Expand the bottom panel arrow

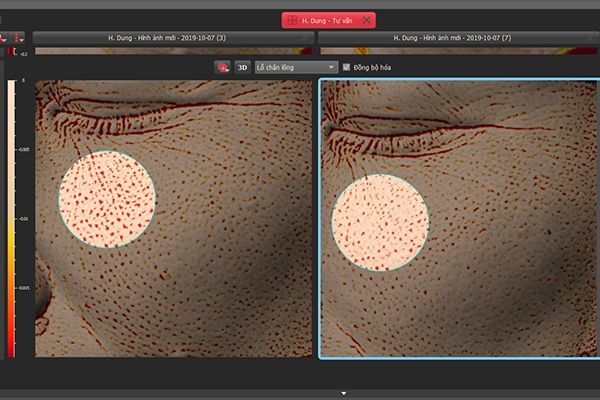click(344, 393)
